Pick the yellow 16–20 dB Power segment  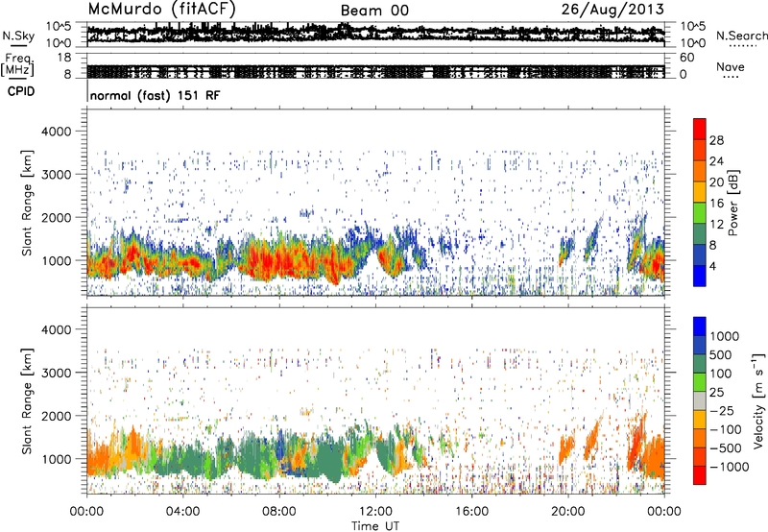700,192
